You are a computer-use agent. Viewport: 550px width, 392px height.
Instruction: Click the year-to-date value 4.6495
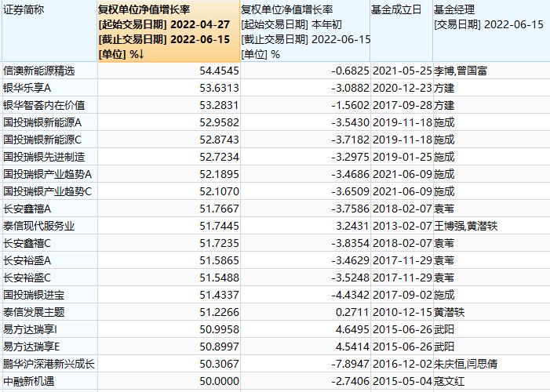click(352, 329)
